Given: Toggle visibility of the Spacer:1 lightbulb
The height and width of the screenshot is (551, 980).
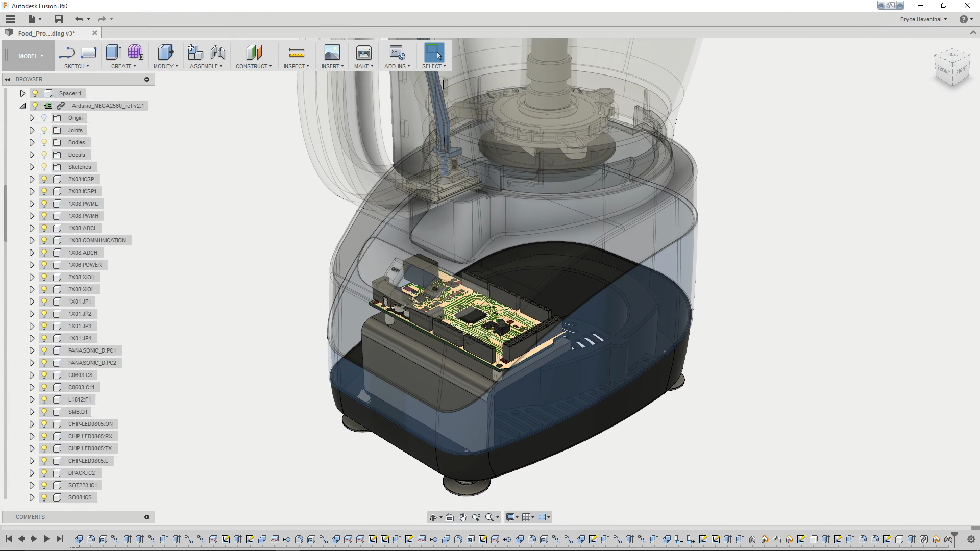Looking at the screenshot, I should 35,93.
